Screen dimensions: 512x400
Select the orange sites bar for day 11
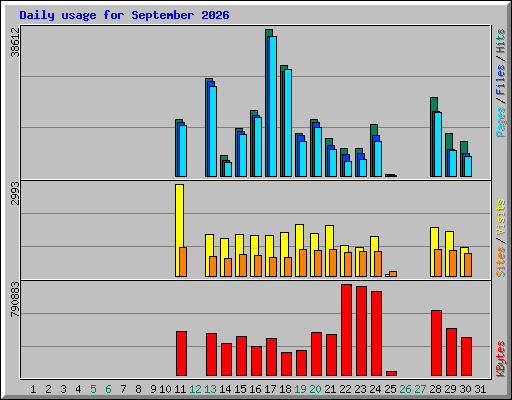pos(183,262)
